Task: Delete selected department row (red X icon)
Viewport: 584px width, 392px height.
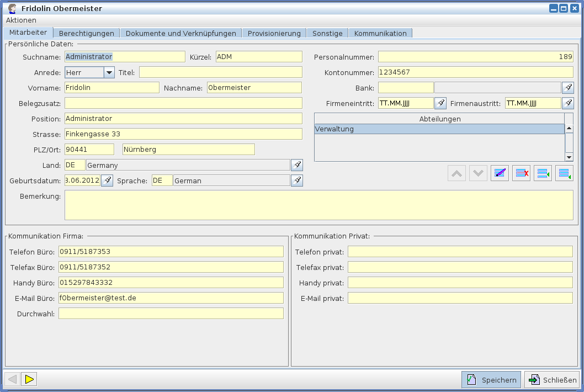Action: click(521, 173)
